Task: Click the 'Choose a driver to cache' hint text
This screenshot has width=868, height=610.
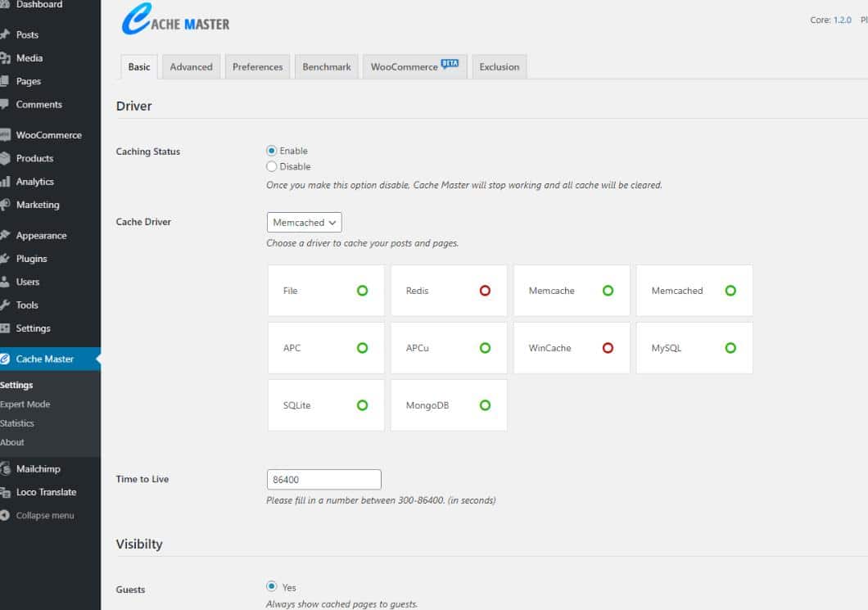Action: 363,243
